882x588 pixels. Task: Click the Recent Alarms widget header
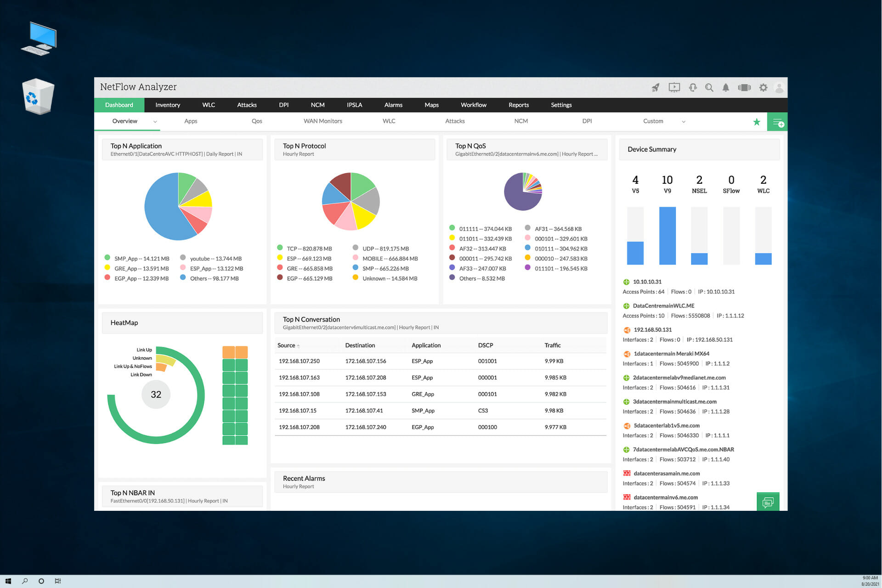(441, 482)
